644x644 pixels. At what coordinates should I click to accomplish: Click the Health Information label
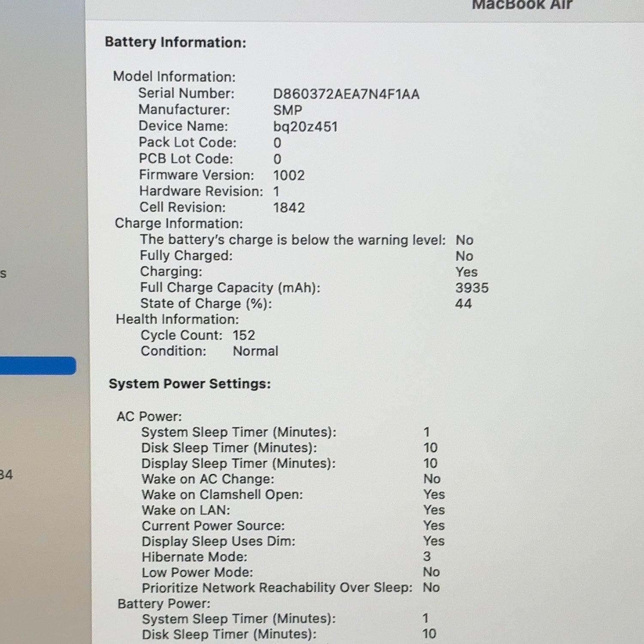point(177,319)
